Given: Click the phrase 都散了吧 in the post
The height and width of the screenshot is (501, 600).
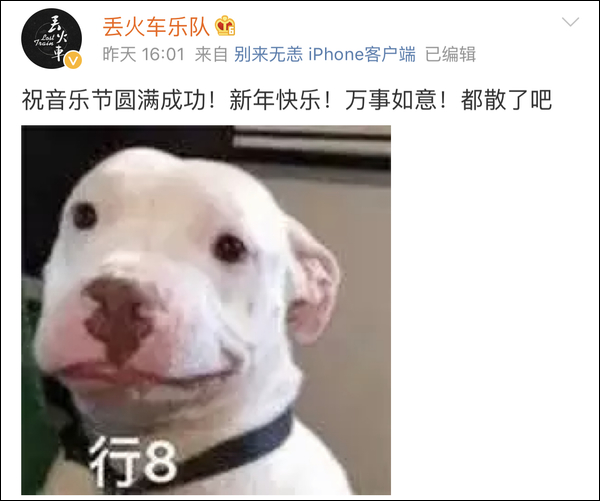Looking at the screenshot, I should 506,100.
